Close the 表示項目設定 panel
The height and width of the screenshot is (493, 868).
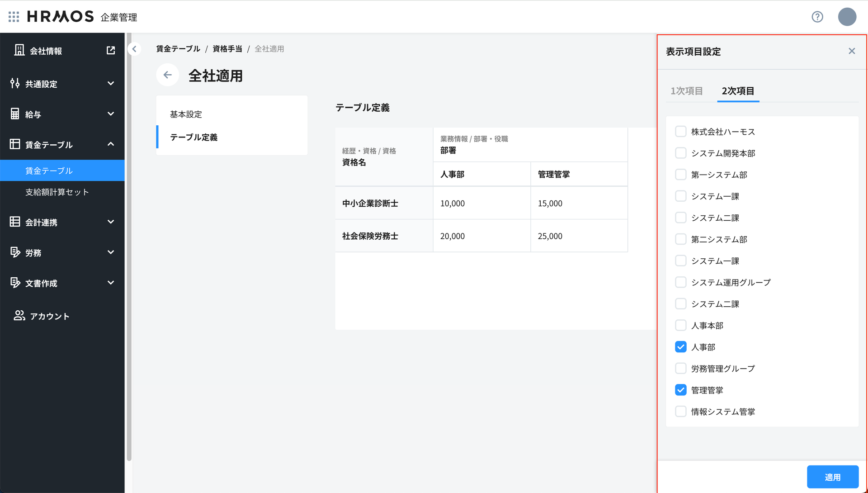pos(852,51)
